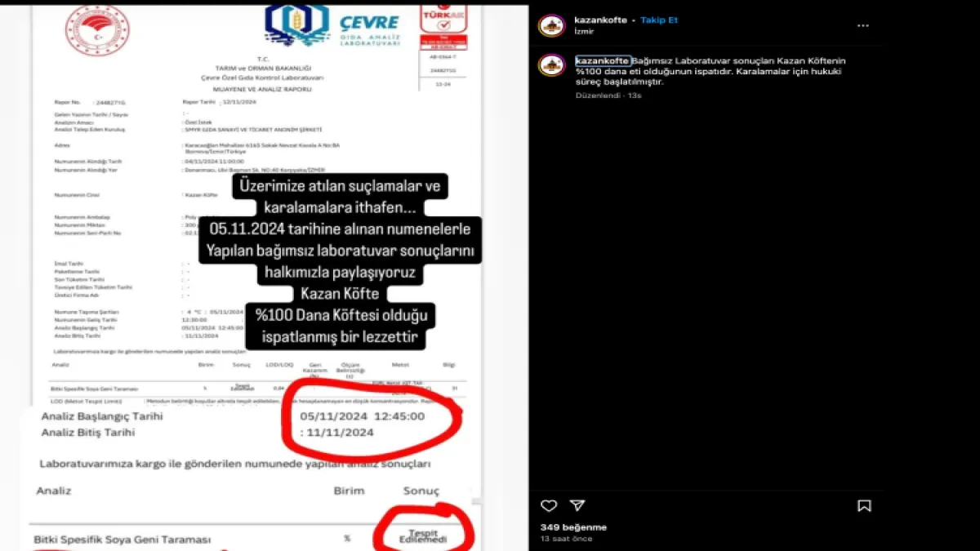The image size is (980, 551).
Task: Share the post via paper plane icon
Action: [577, 506]
